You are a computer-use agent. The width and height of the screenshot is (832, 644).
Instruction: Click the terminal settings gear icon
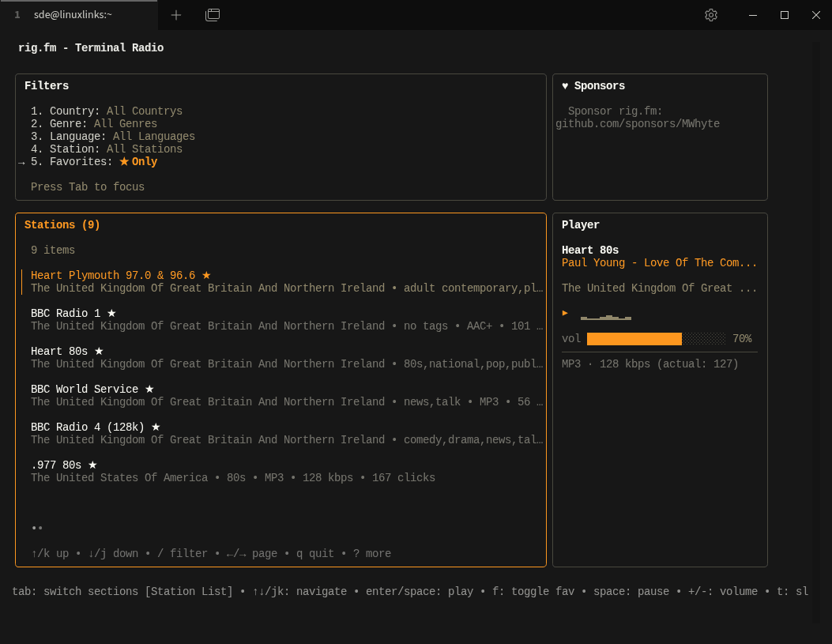(x=710, y=15)
